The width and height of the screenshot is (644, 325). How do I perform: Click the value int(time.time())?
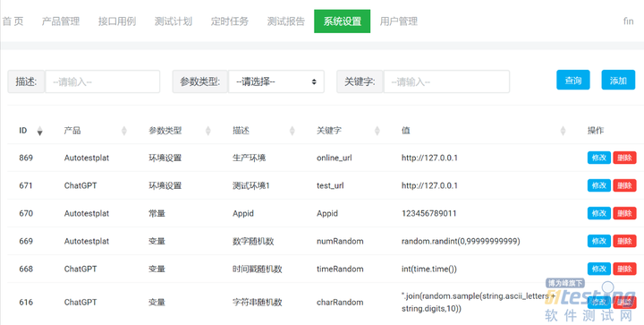(429, 269)
